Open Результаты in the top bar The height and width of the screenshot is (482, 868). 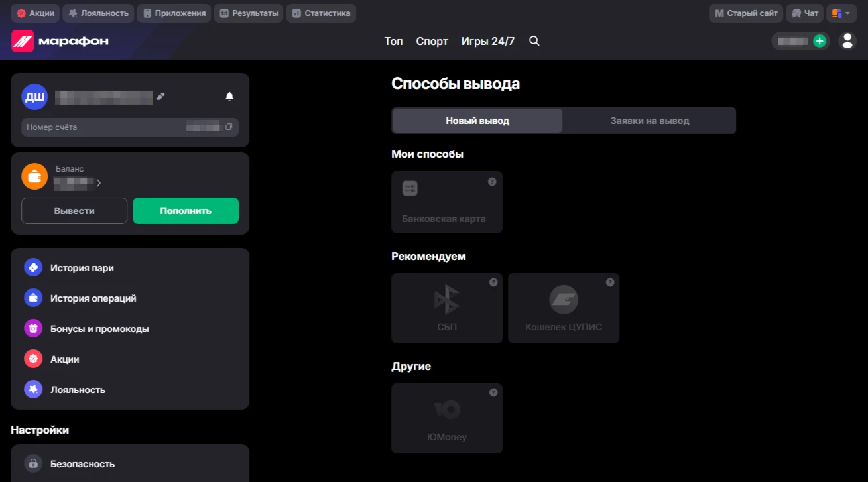(x=249, y=13)
